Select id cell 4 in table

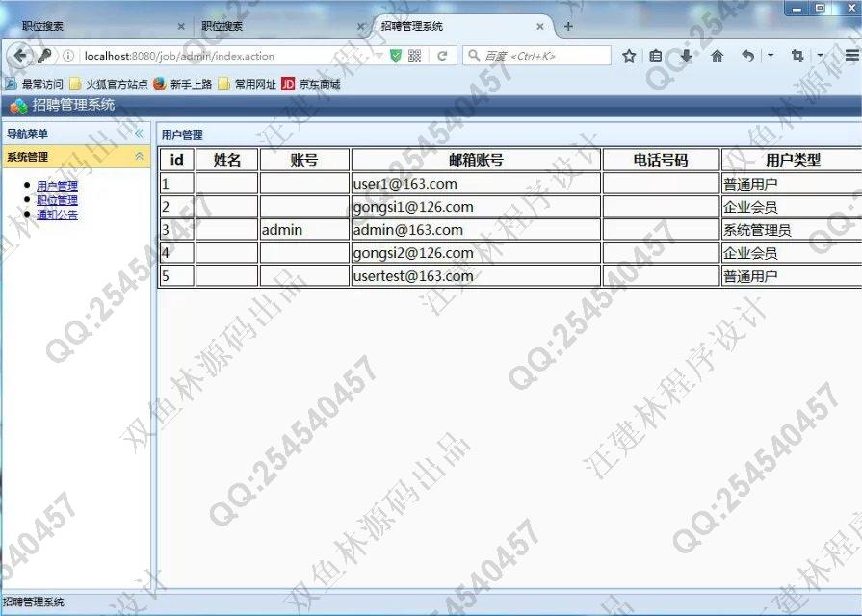tap(177, 253)
